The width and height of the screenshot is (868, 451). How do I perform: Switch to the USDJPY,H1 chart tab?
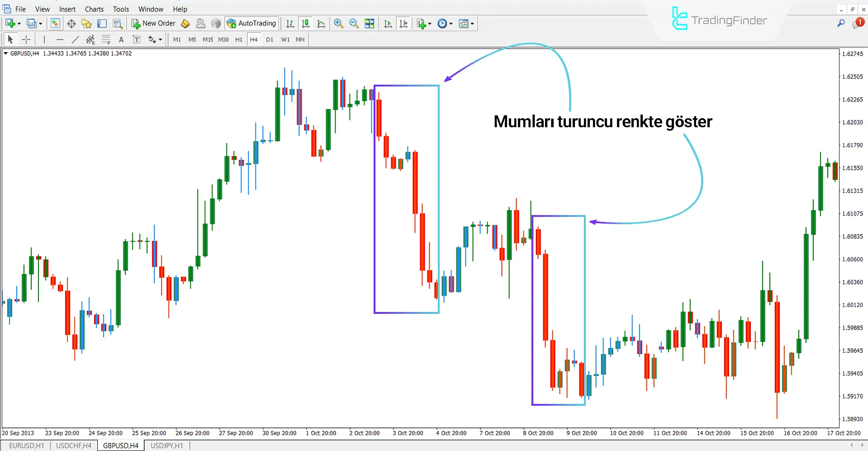click(x=166, y=445)
